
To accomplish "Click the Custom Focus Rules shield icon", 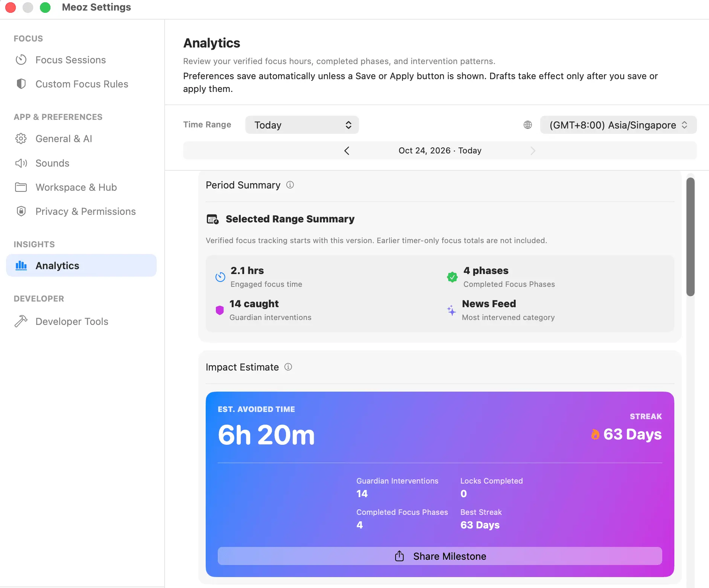I will [x=21, y=84].
